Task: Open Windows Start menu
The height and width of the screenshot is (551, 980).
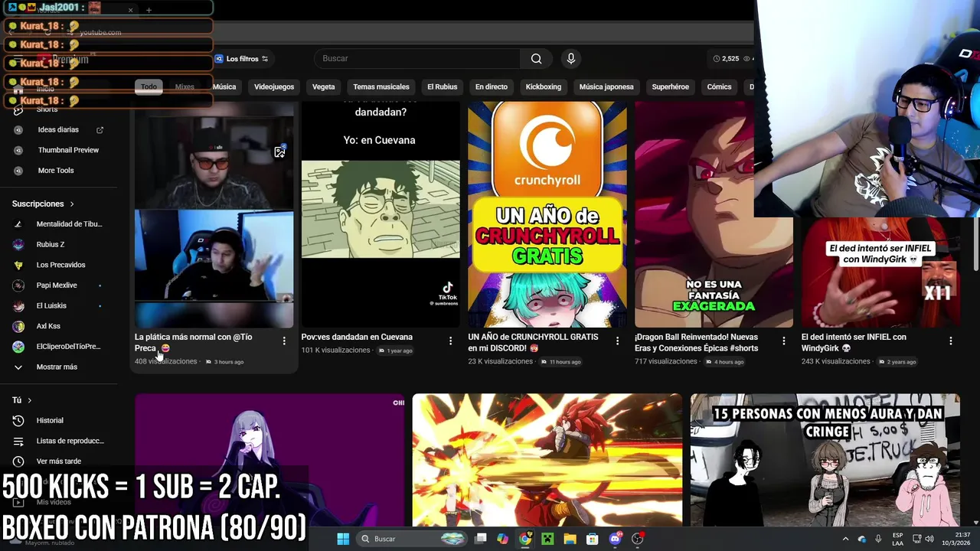Action: (343, 539)
